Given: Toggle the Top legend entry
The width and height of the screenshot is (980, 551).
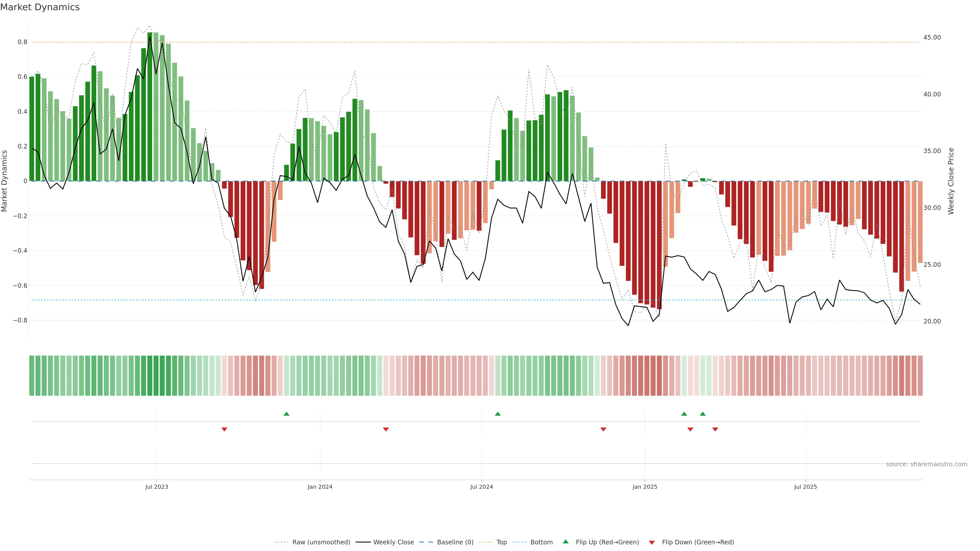Looking at the screenshot, I should pos(501,542).
